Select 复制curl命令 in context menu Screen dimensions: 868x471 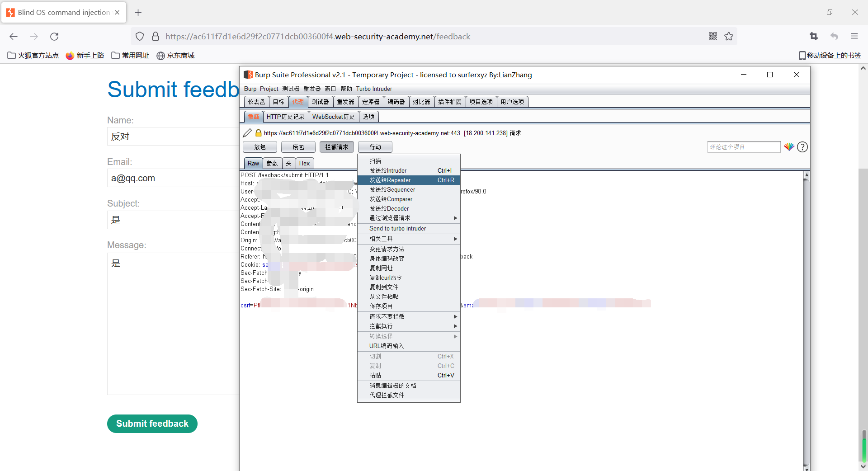pos(409,278)
